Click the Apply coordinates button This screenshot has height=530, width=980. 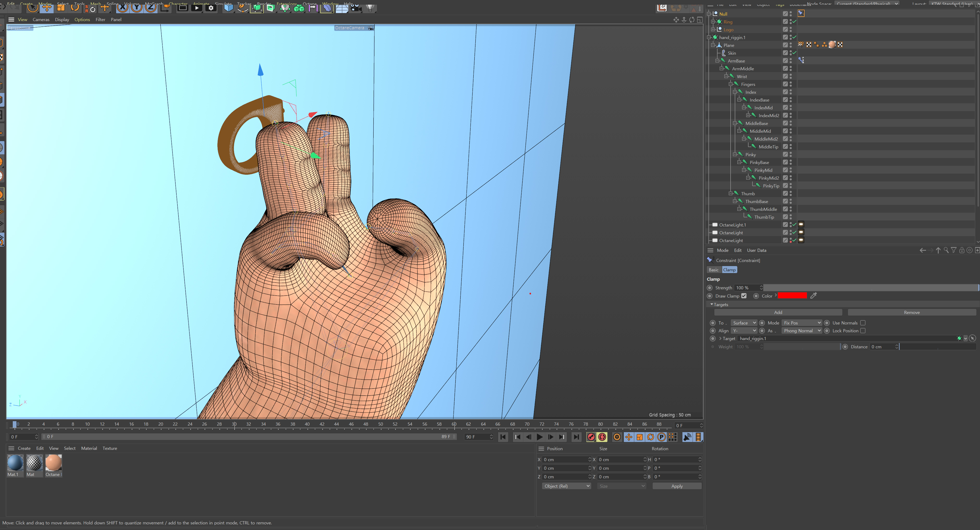coord(677,486)
